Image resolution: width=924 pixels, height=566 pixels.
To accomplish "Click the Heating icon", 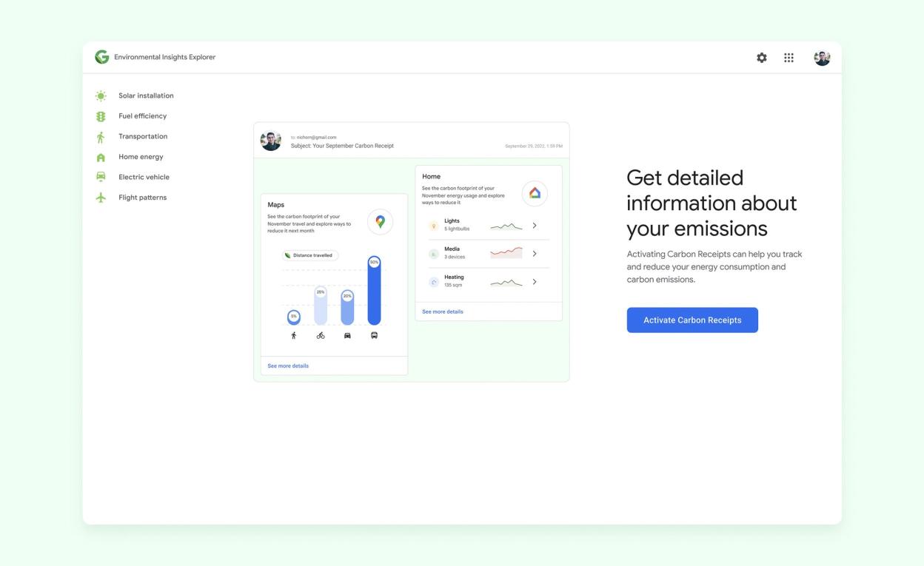I will [x=434, y=282].
